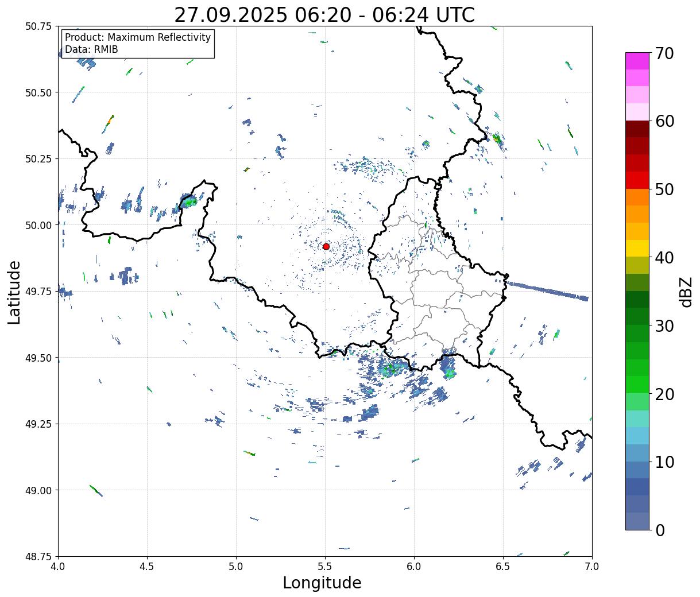This screenshot has width=700, height=597.
Task: Click the latitude tick label 49.75
Action: [x=38, y=292]
